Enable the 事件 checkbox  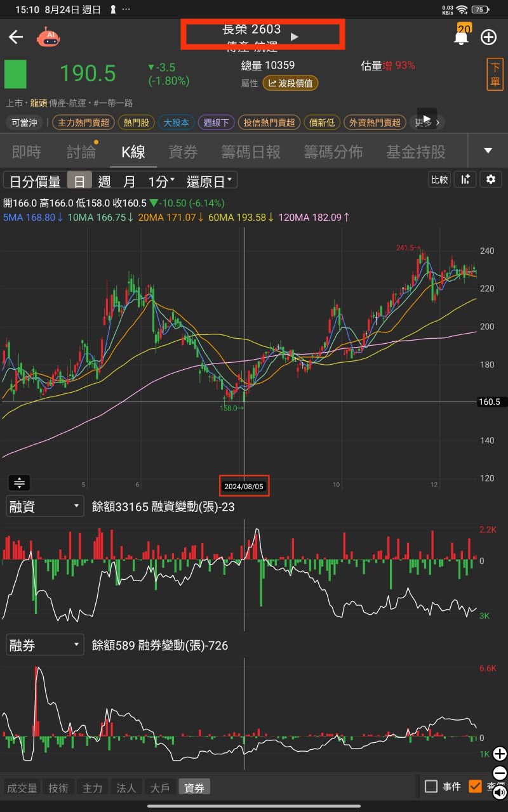[431, 787]
